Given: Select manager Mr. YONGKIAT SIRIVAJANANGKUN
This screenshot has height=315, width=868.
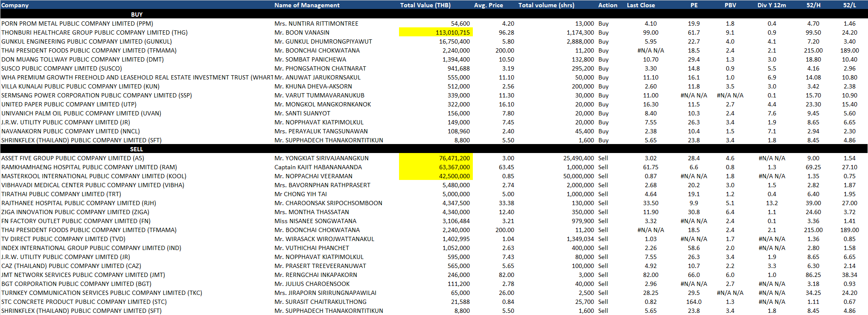Looking at the screenshot, I should pos(321,158).
